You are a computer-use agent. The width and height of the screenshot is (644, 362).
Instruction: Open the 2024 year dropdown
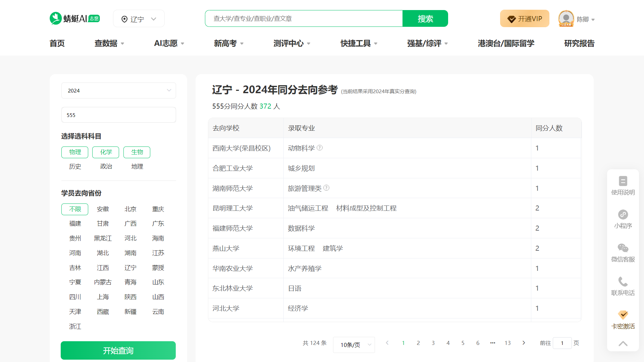(x=118, y=90)
